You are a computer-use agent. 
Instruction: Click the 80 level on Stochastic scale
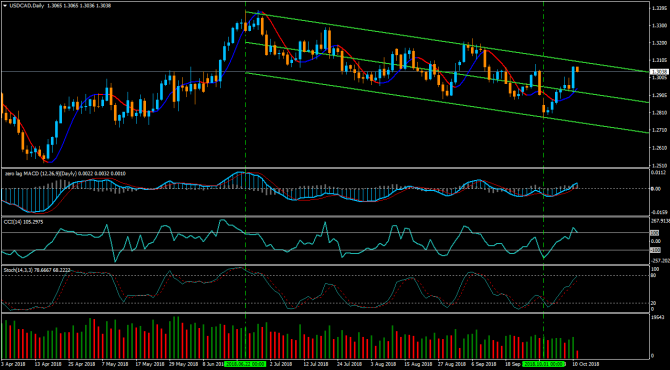[x=653, y=276]
